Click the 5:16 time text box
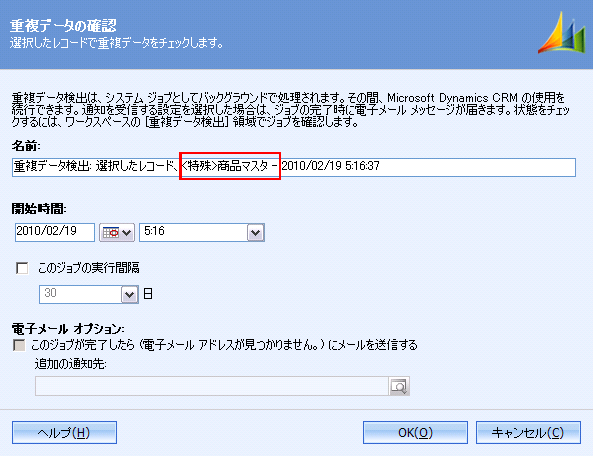Viewport: 593px width, 456px height. pos(194,233)
